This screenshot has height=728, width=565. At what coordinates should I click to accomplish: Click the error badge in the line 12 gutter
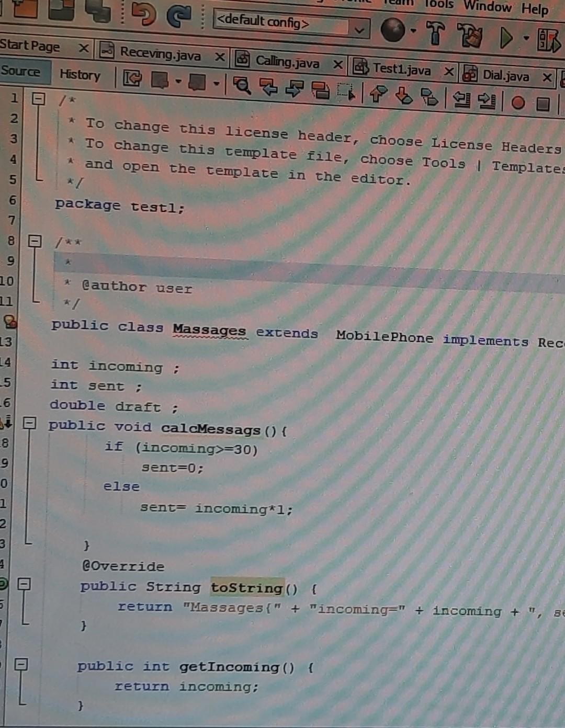9,323
